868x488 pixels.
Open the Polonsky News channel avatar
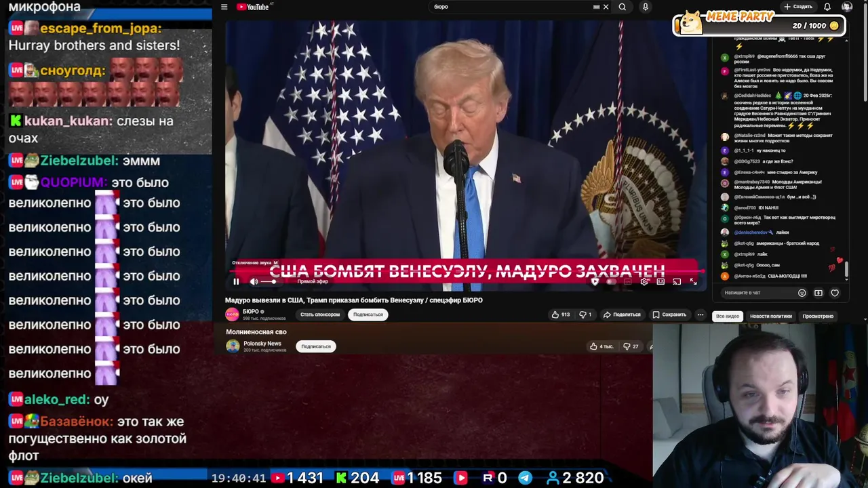(233, 346)
